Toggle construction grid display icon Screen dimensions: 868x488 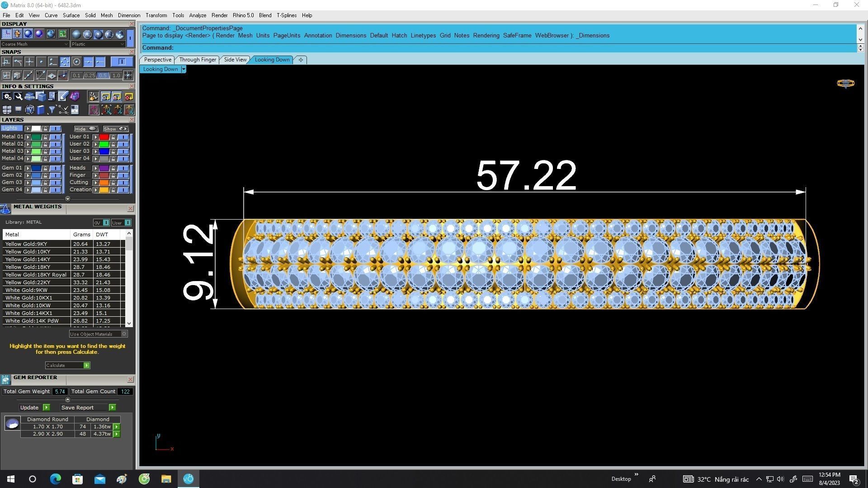coord(6,34)
